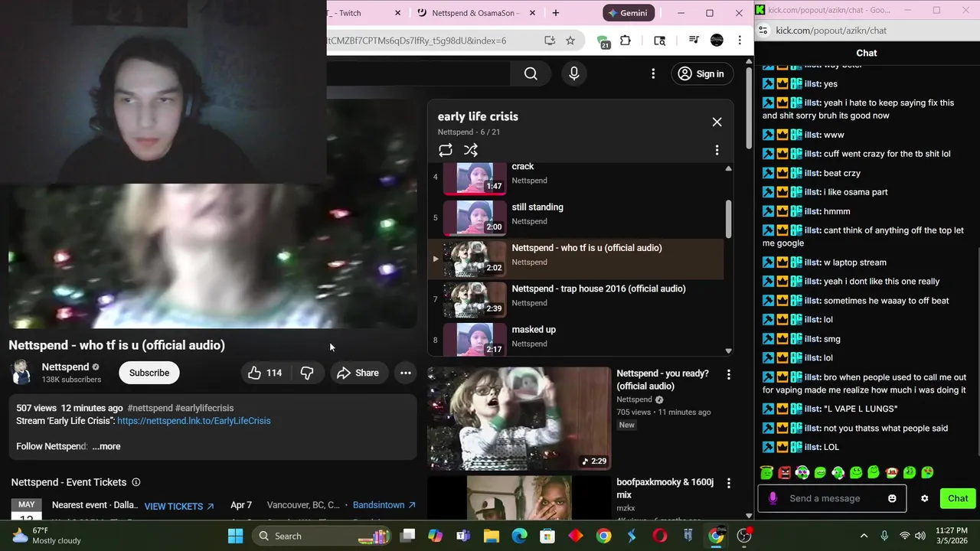The height and width of the screenshot is (551, 980).
Task: Toggle playlist loop for early life crisis
Action: click(x=446, y=150)
